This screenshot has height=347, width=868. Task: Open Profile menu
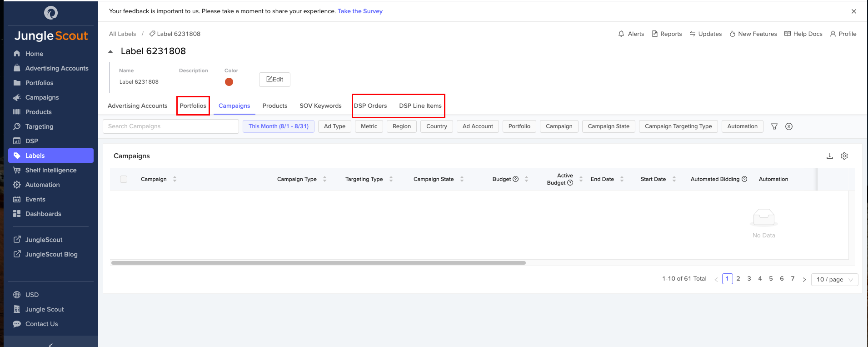pyautogui.click(x=843, y=34)
